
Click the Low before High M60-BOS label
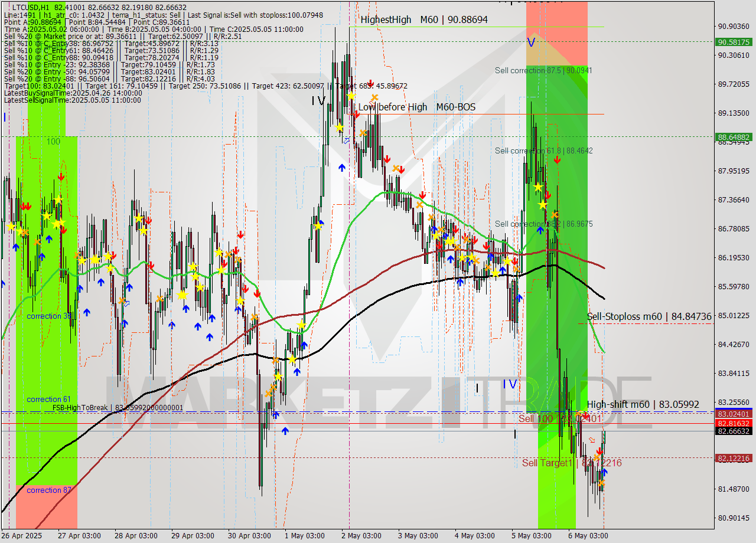coord(417,107)
